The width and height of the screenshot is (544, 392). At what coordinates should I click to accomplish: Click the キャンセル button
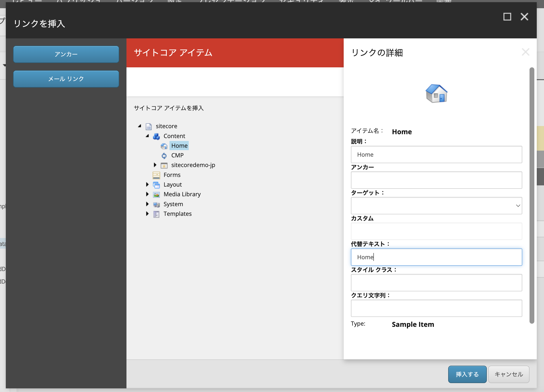pyautogui.click(x=509, y=374)
